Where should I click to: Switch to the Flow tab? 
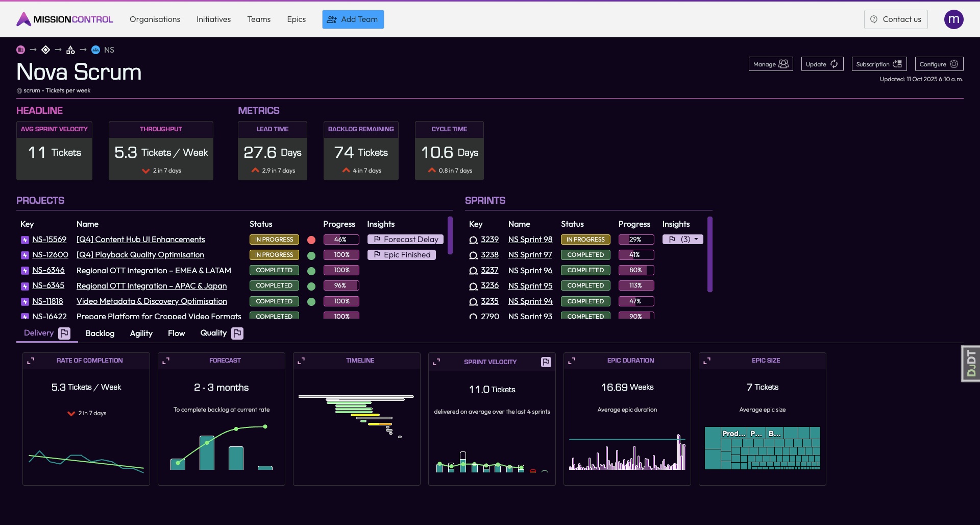(x=176, y=333)
